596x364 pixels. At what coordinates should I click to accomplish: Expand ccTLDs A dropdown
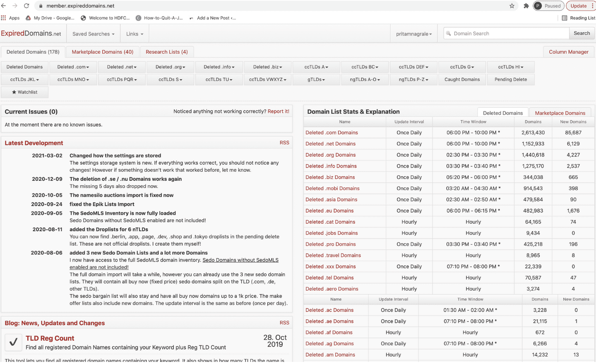(x=316, y=67)
